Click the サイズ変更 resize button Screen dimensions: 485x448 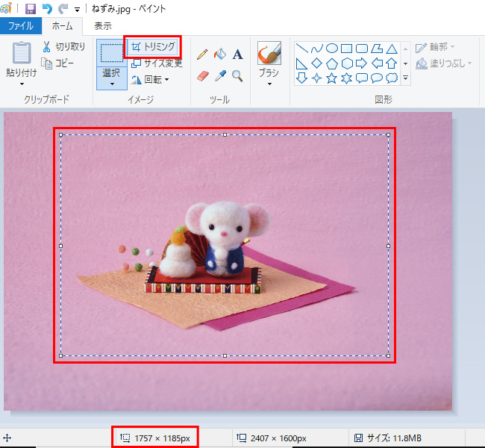pyautogui.click(x=157, y=63)
